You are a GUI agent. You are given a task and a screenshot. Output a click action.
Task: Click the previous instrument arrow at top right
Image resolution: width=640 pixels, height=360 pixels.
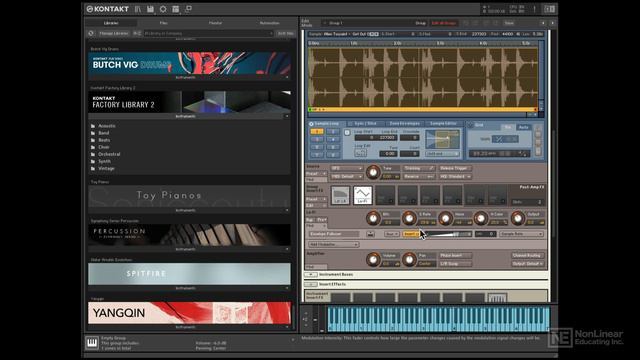(543, 23)
